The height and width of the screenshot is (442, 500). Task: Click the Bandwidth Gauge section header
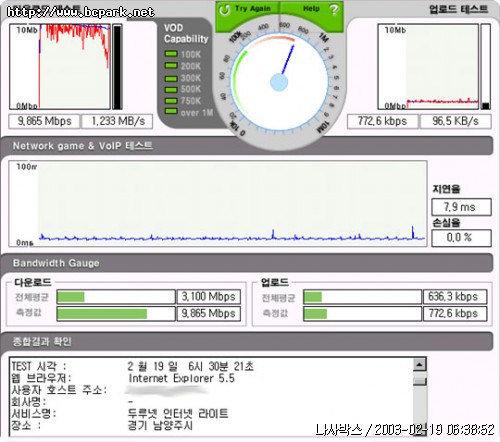(x=247, y=263)
